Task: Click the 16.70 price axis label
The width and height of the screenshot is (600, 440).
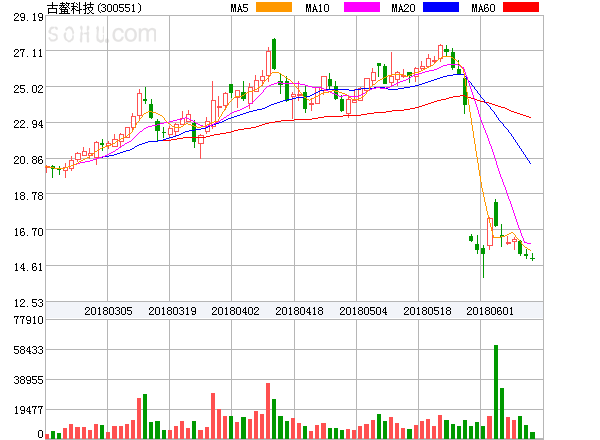Action: click(28, 232)
